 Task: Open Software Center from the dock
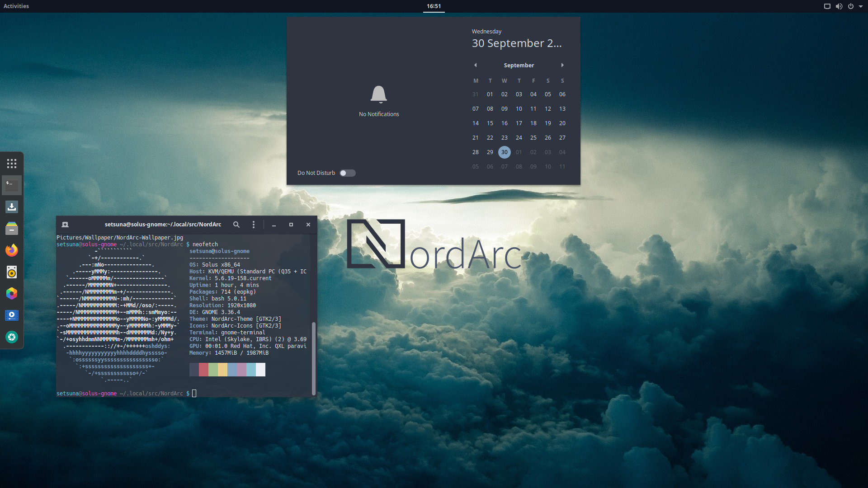tap(12, 207)
